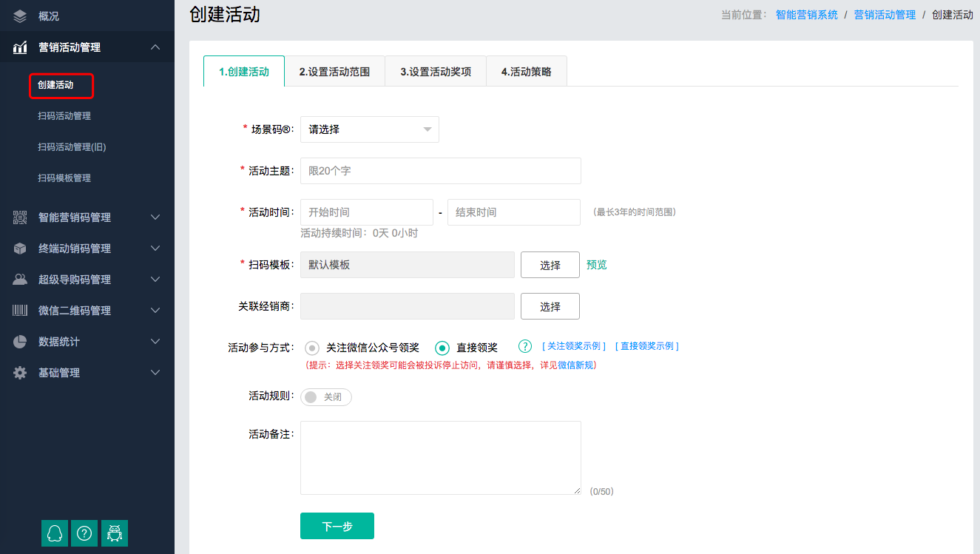Click the 微信二维码管理 barcode icon
The width and height of the screenshot is (980, 554).
pyautogui.click(x=20, y=311)
